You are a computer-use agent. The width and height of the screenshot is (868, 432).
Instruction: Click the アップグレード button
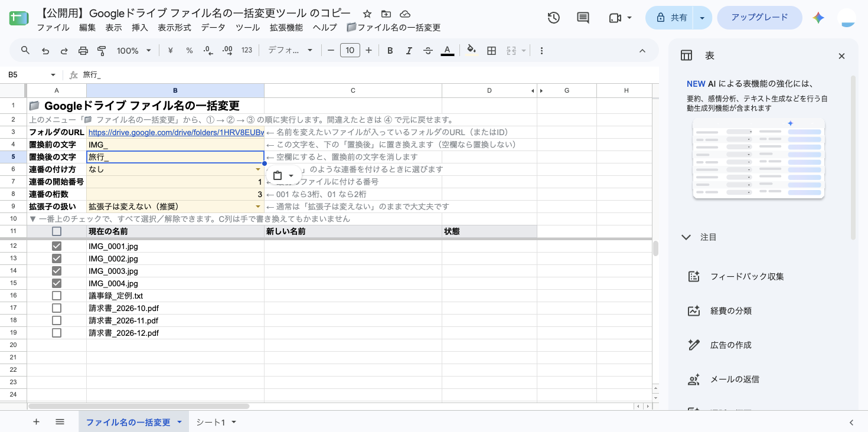tap(759, 18)
